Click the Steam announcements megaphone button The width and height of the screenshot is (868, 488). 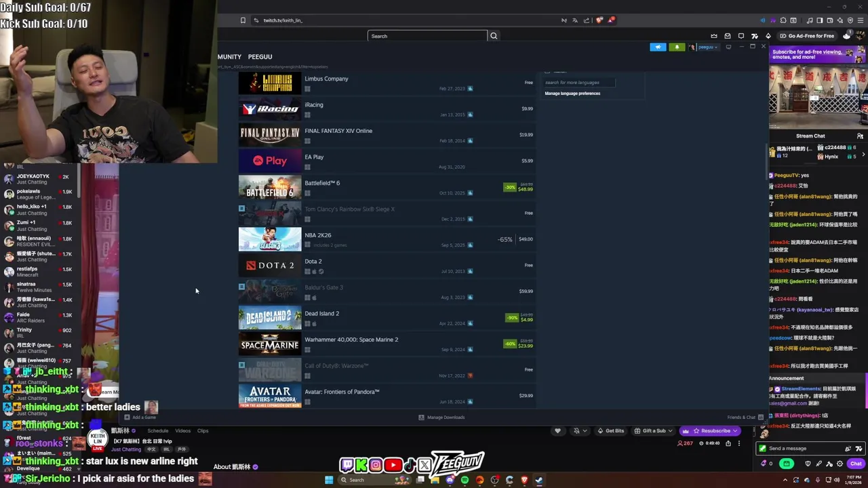pyautogui.click(x=658, y=47)
